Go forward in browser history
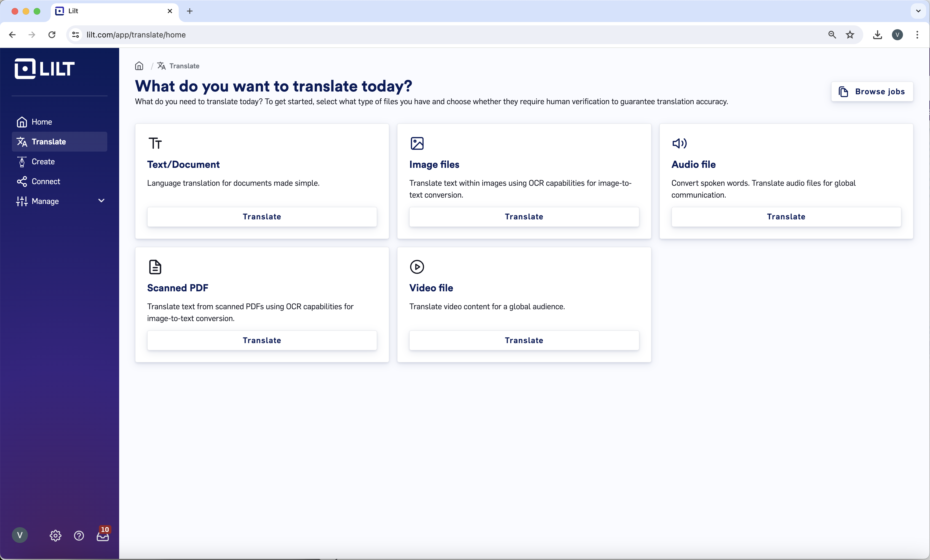Image resolution: width=930 pixels, height=560 pixels. [32, 35]
